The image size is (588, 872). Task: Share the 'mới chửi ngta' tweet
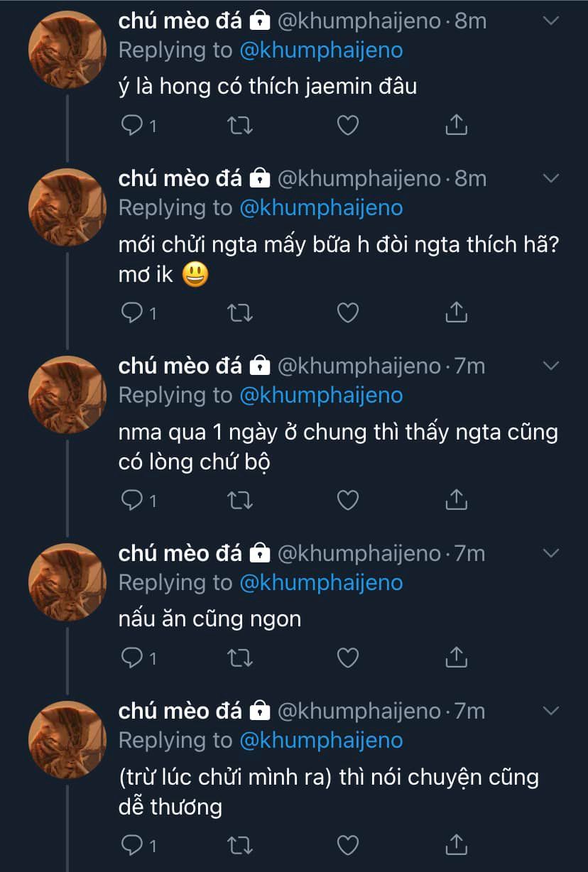pyautogui.click(x=455, y=312)
